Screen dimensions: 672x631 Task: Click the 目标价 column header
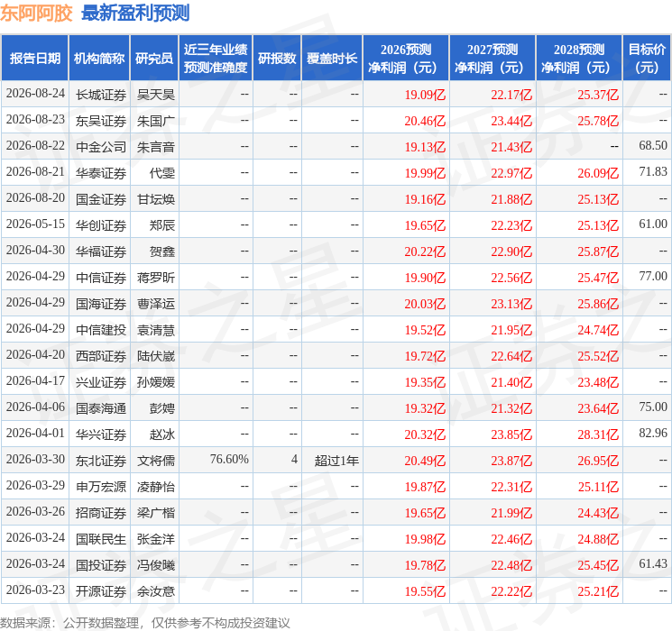[x=646, y=59]
